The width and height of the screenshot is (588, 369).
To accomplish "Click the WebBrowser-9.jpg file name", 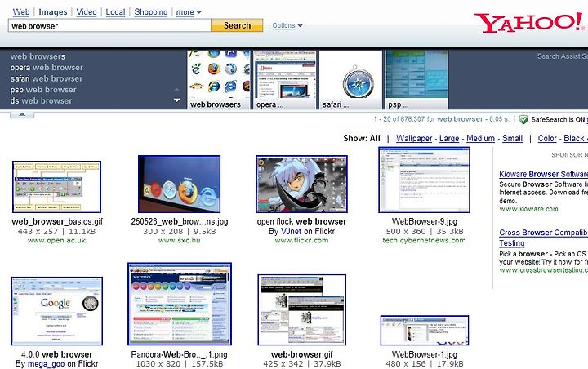I will click(425, 221).
